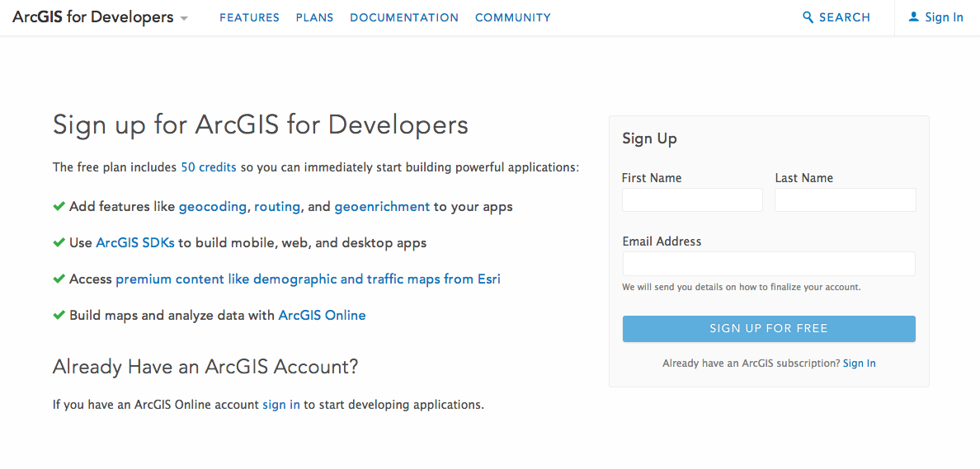Visit the ArcGIS Online link
Screen dimensions: 980x469
click(322, 316)
